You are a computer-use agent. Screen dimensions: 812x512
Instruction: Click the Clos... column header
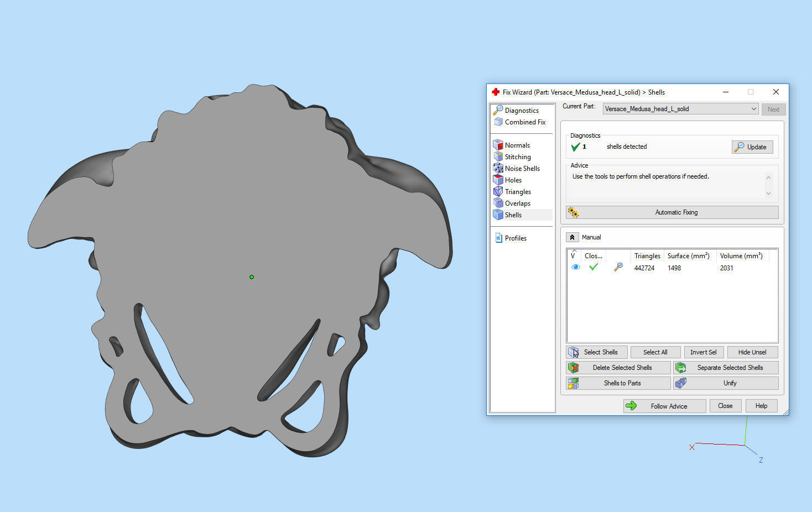click(x=594, y=256)
